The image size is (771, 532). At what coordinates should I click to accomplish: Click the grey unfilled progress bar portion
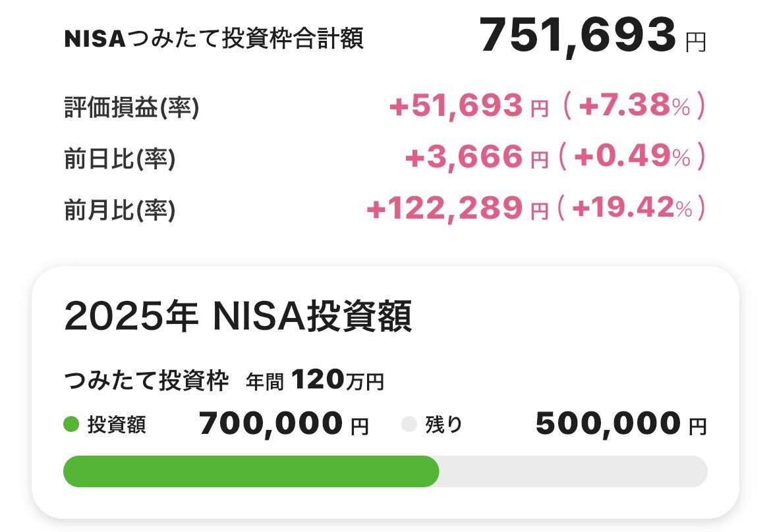pos(573,471)
